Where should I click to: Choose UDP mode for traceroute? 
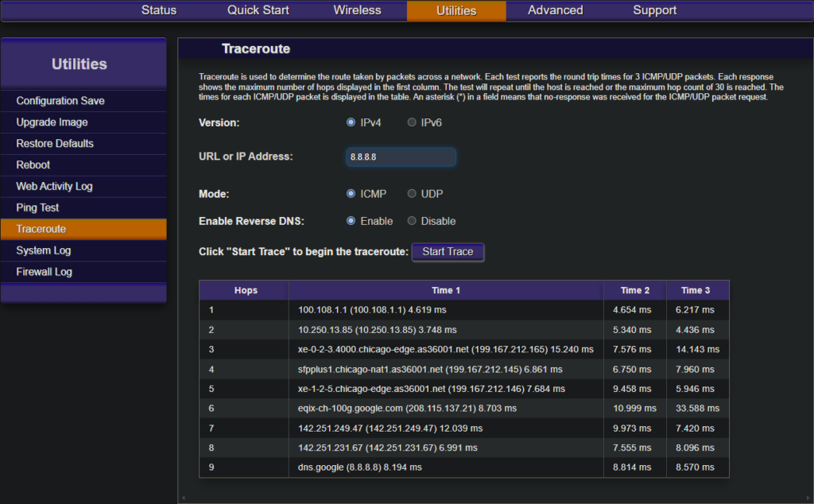412,194
